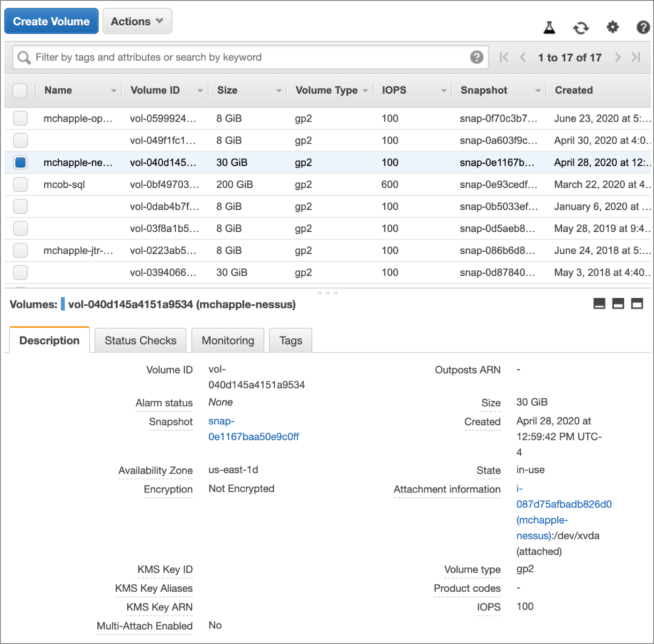The height and width of the screenshot is (644, 654).
Task: Grab the pane splitter handle dots
Action: coord(327,293)
